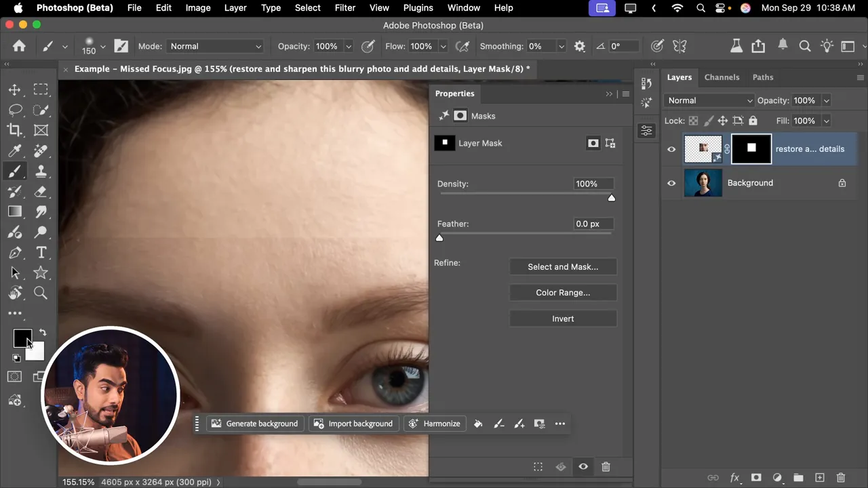Click Import background button
The image size is (868, 488).
[x=353, y=424]
